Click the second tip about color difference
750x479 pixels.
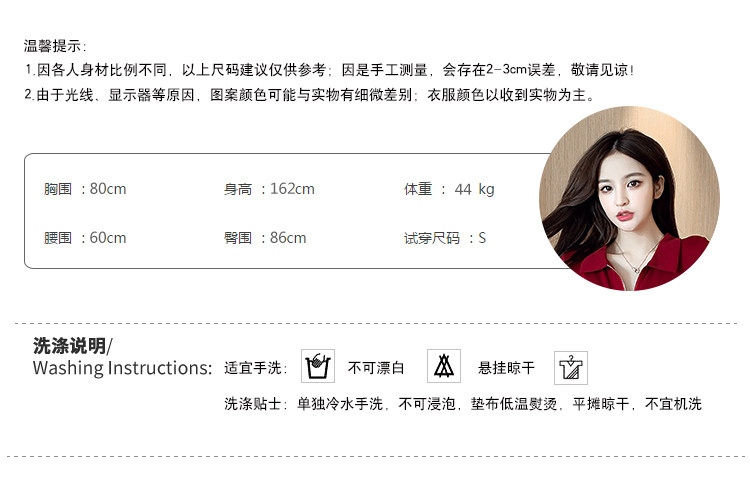309,95
